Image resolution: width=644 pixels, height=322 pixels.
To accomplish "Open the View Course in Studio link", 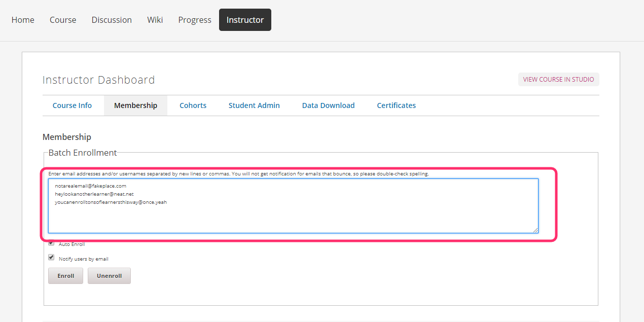I will (x=558, y=79).
